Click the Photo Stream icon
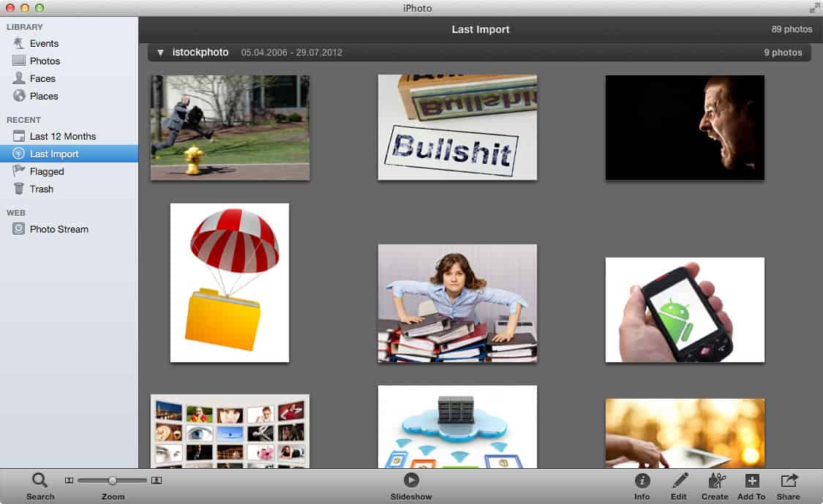823x504 pixels. pos(19,229)
